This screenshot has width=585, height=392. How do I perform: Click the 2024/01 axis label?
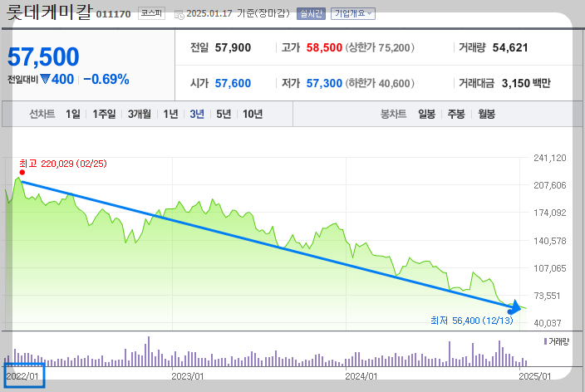(361, 376)
